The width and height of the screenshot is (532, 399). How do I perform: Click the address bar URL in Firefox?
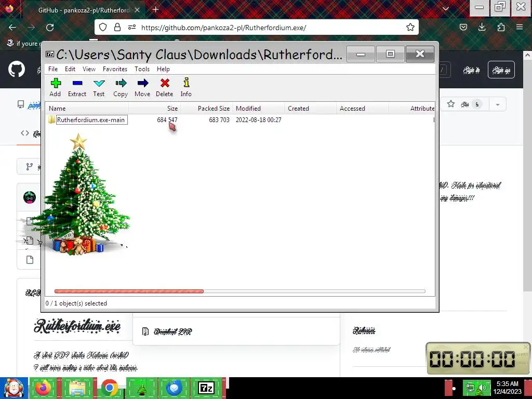[x=224, y=28]
